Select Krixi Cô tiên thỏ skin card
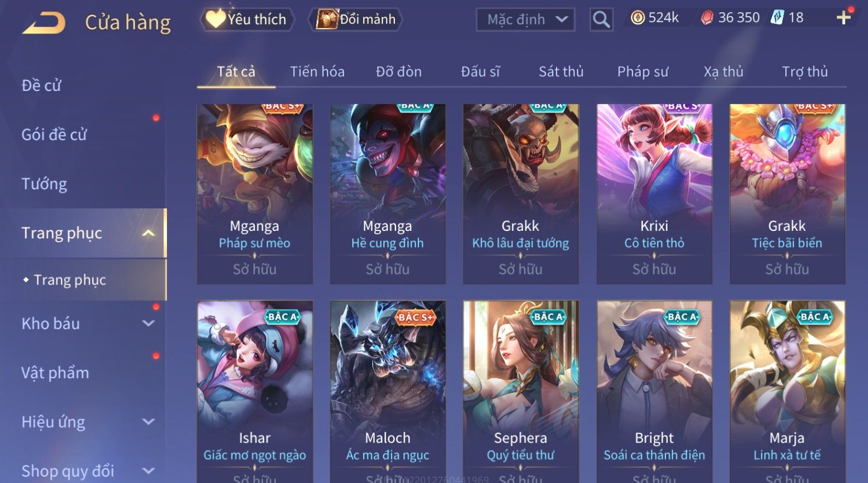The height and width of the screenshot is (483, 868). 654,194
